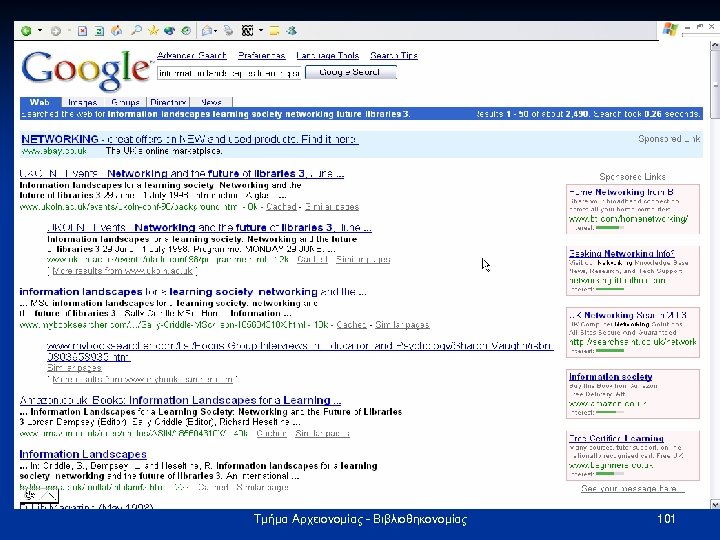Click the vertical scrollbar down arrow
Image resolution: width=720 pixels, height=540 pixels.
pos(715,504)
